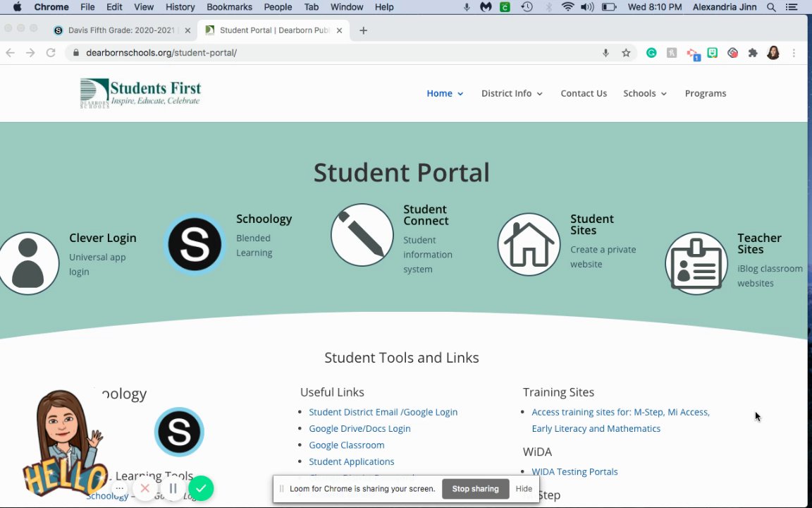Open the Grammarly extension icon
Image resolution: width=812 pixels, height=508 pixels.
point(651,52)
